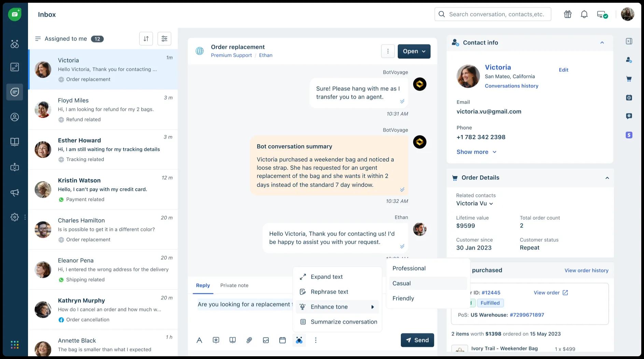Open the View order history link
This screenshot has height=359, width=644.
point(586,270)
